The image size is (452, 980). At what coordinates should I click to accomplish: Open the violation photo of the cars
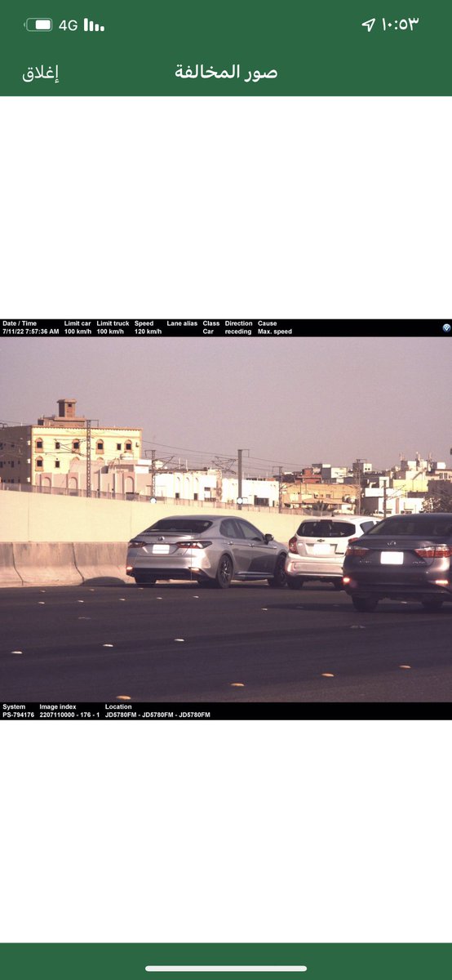(226, 519)
